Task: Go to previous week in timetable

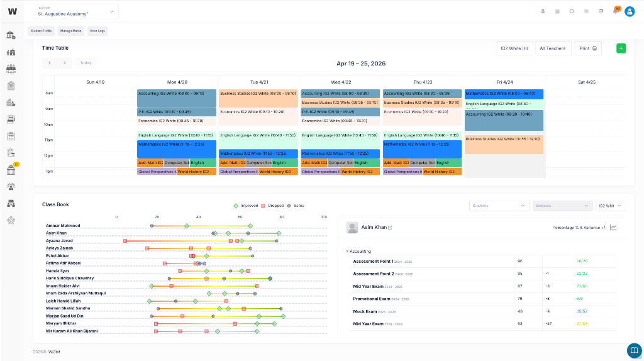Action: tap(50, 63)
